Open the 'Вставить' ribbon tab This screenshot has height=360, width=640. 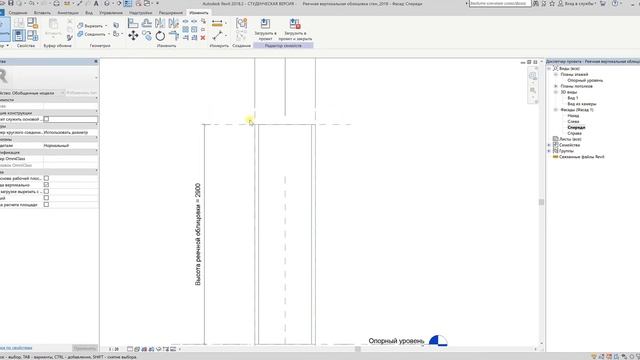click(42, 13)
